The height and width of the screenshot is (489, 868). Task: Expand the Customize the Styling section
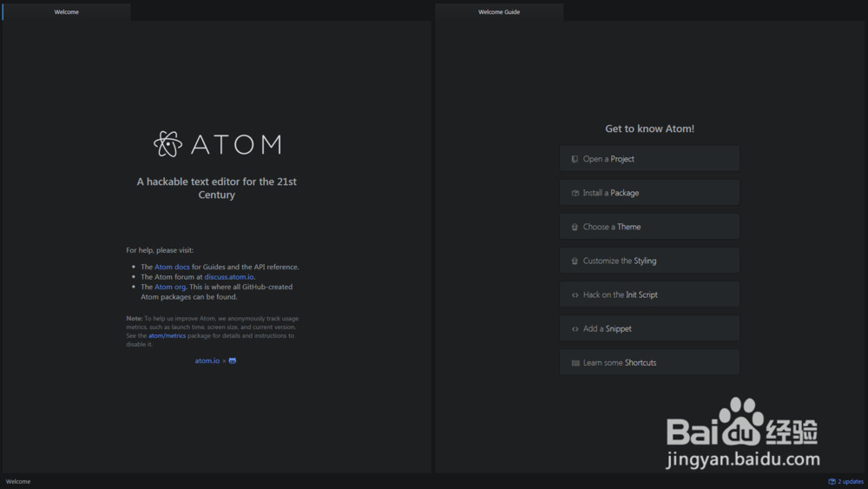[x=649, y=261]
